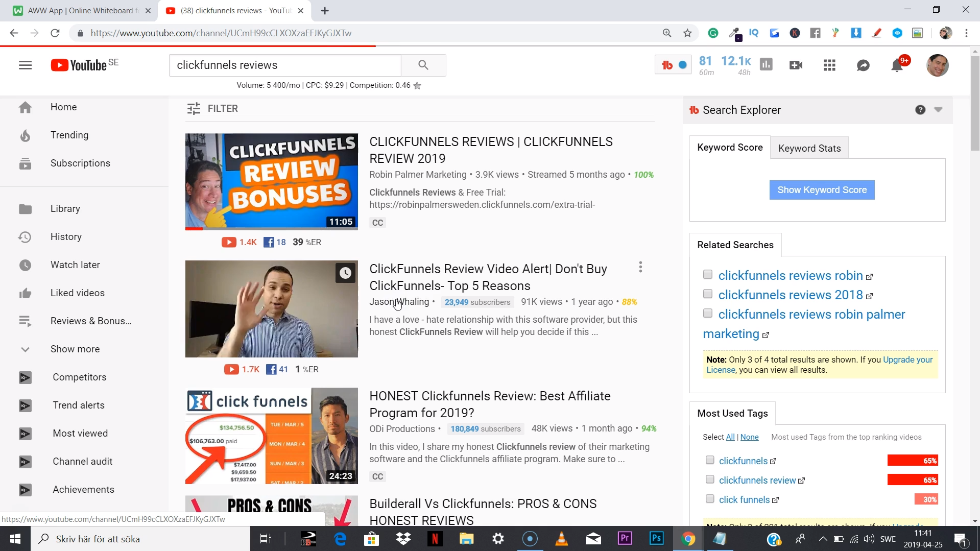Screen dimensions: 980x551
Task: Open Windows Start menu
Action: [15, 539]
